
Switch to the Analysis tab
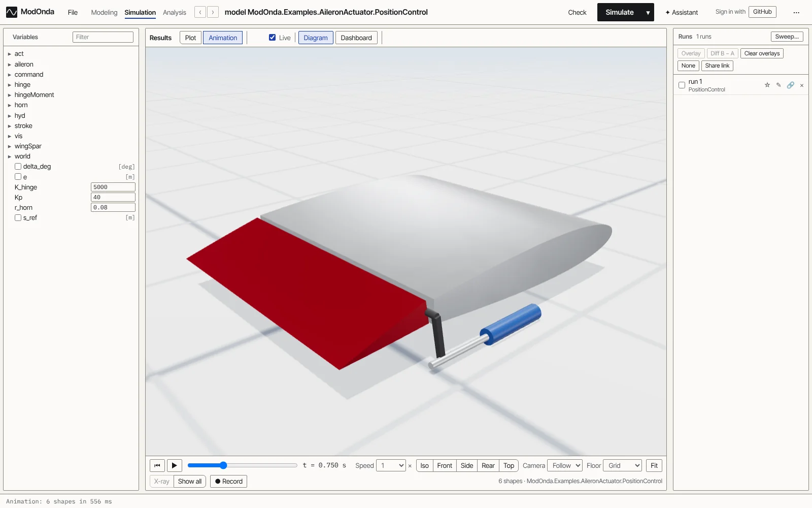(x=175, y=12)
